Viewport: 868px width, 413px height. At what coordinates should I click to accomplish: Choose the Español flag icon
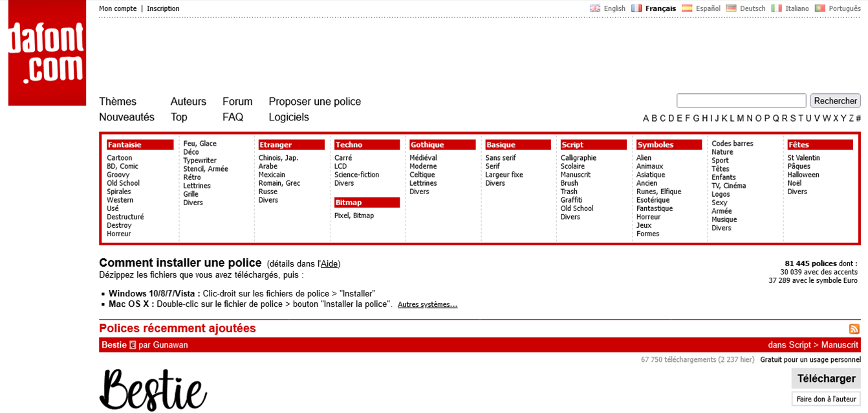[687, 8]
